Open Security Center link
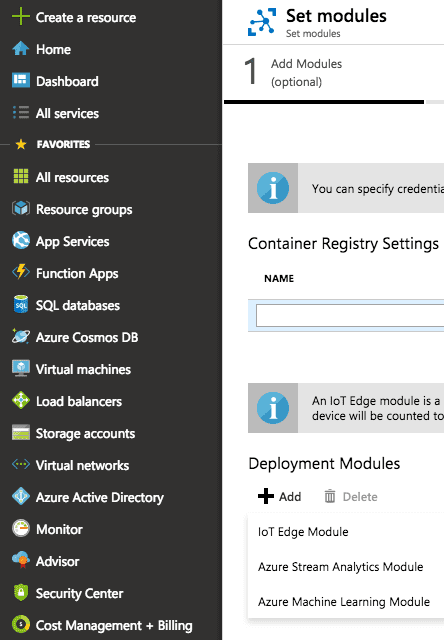Image resolution: width=444 pixels, height=640 pixels. [79, 593]
